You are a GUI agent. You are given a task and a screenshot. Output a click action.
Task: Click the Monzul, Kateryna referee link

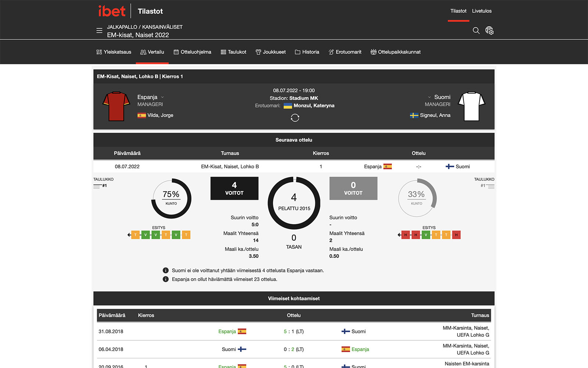click(314, 106)
